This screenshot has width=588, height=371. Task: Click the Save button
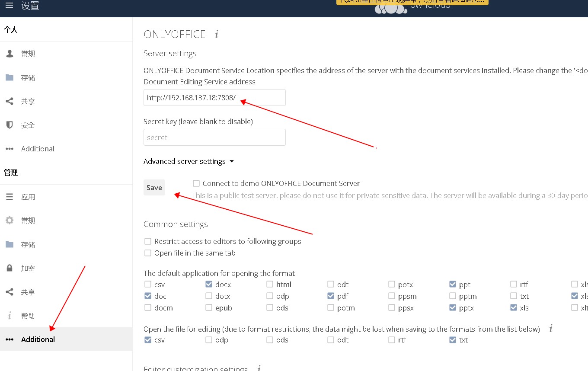[x=154, y=187]
